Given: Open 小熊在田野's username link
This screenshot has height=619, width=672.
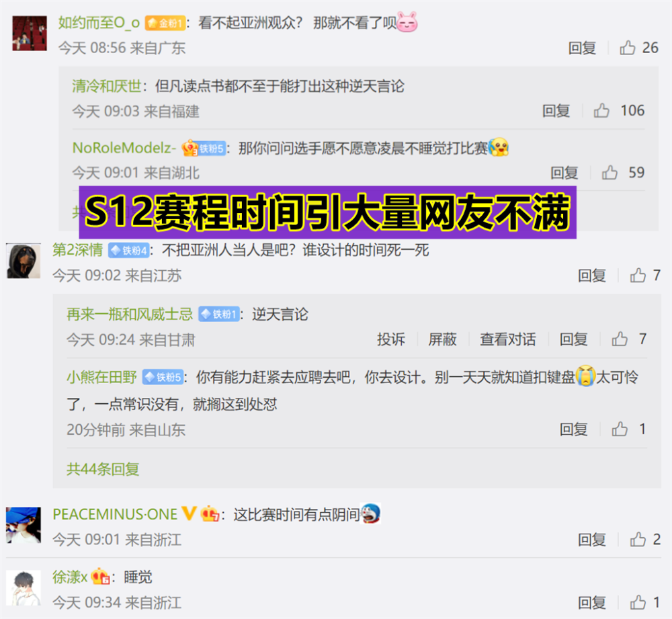Looking at the screenshot, I should [102, 377].
